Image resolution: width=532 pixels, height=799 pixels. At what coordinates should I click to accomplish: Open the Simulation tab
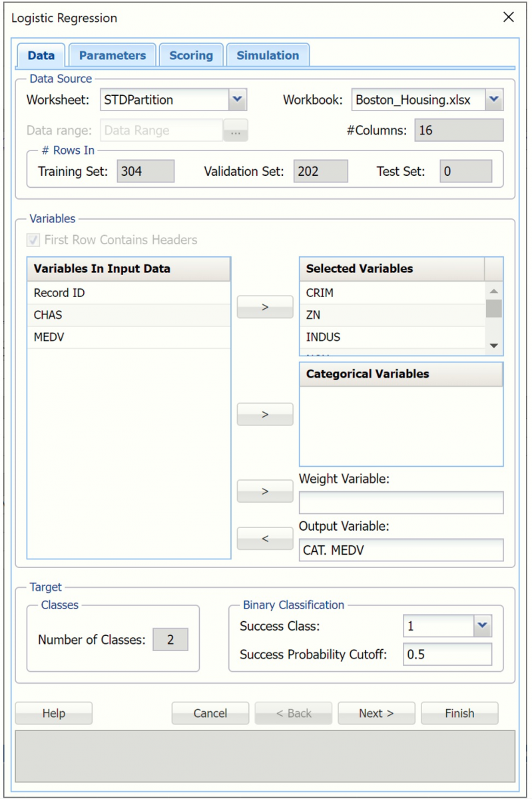click(268, 55)
